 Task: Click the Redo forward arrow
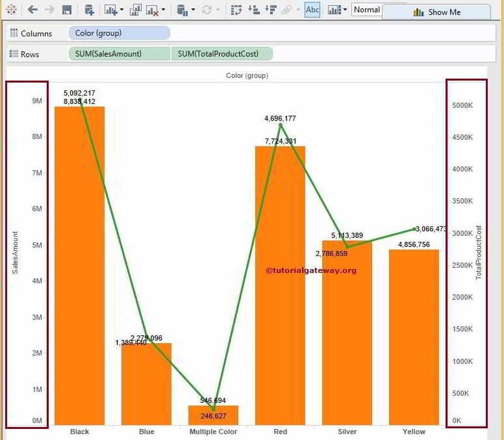pos(49,10)
